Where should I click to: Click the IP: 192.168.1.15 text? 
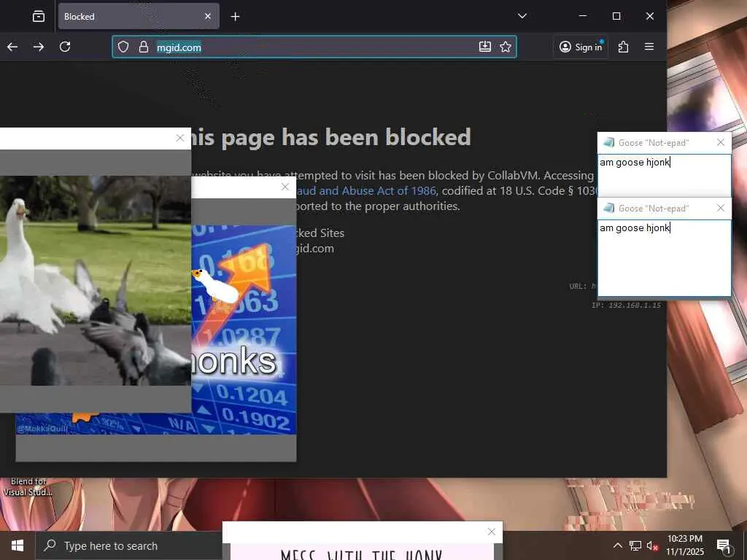(626, 306)
